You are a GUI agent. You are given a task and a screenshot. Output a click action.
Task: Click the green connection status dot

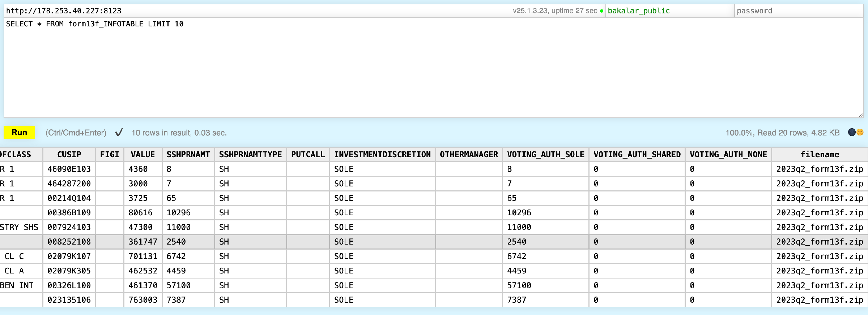pos(601,11)
